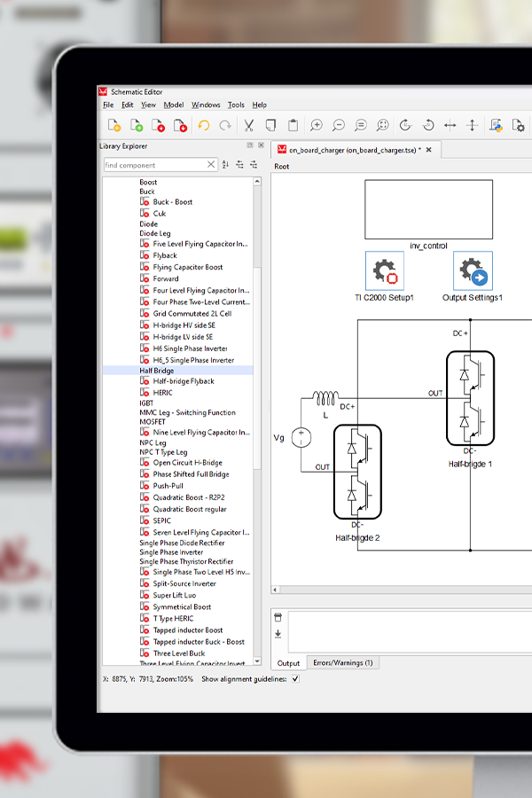
Task: Select the Three Level Buck item
Action: point(179,653)
